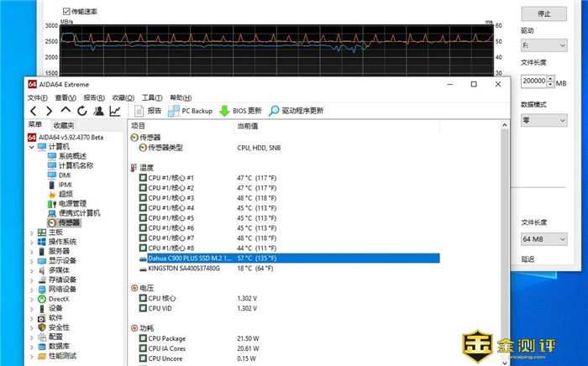
Task: Click the user profile toolbar icon
Action: [98, 111]
